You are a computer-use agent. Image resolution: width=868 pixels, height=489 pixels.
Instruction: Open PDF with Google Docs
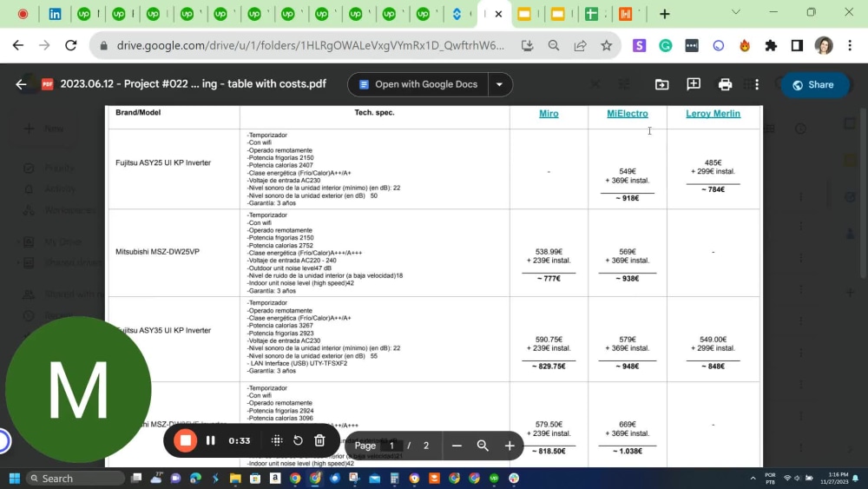click(x=418, y=84)
